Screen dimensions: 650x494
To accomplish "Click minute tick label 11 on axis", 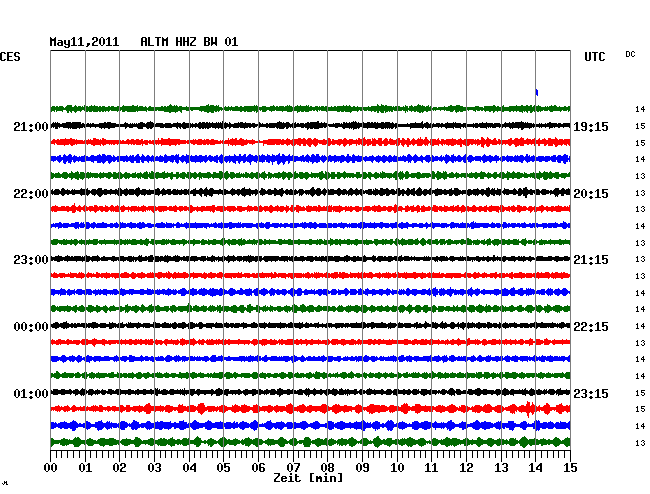I will click(x=432, y=468).
